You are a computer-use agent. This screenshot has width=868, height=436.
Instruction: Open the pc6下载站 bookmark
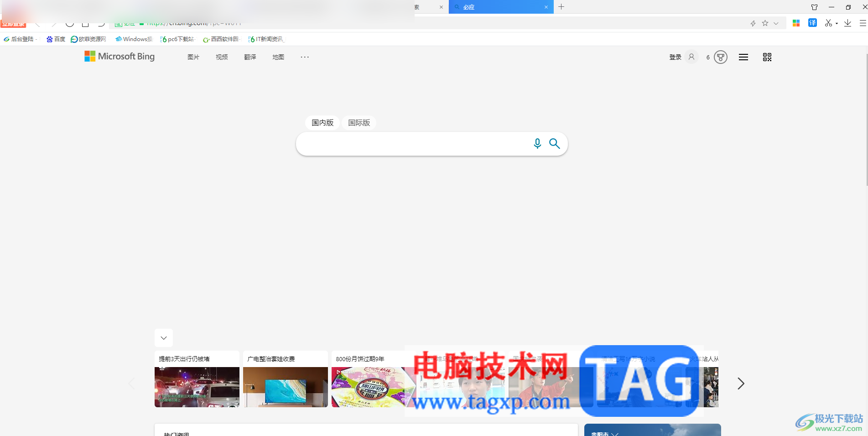(x=177, y=39)
